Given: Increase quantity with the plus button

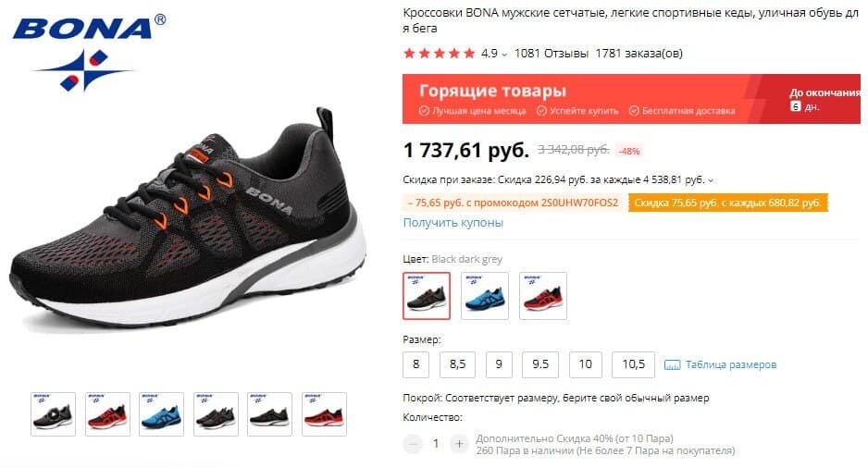Looking at the screenshot, I should coord(459,444).
